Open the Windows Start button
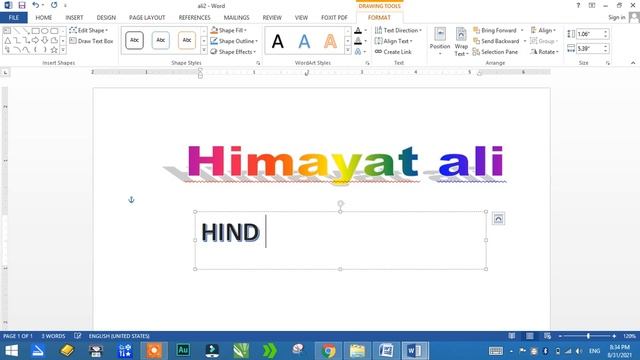The width and height of the screenshot is (640, 360). point(11,351)
